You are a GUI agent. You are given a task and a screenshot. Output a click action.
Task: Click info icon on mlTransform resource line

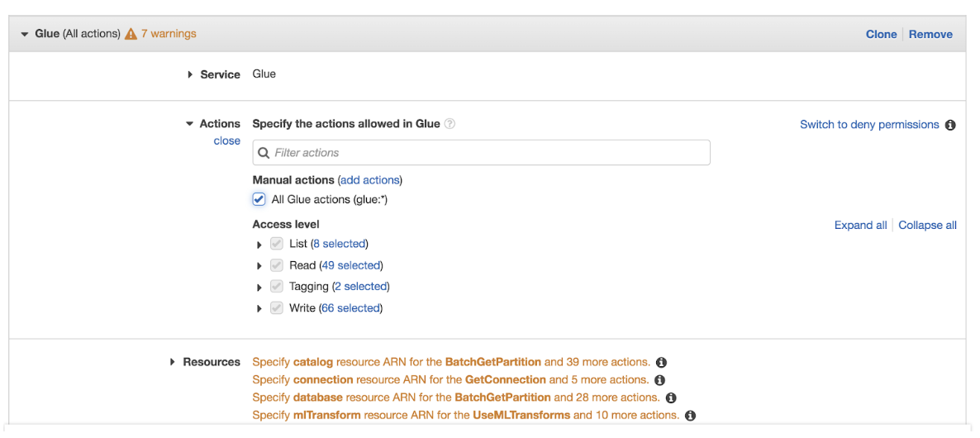[690, 416]
